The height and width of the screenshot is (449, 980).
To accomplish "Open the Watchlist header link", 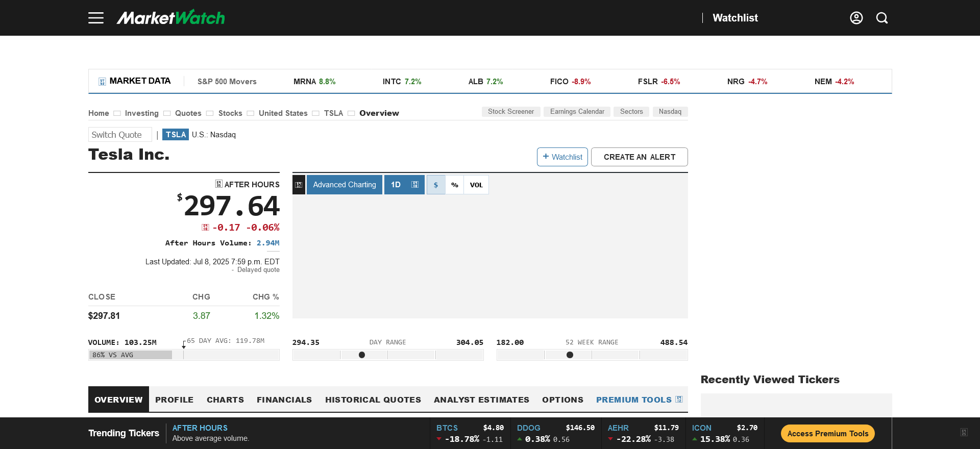I will 735,18.
